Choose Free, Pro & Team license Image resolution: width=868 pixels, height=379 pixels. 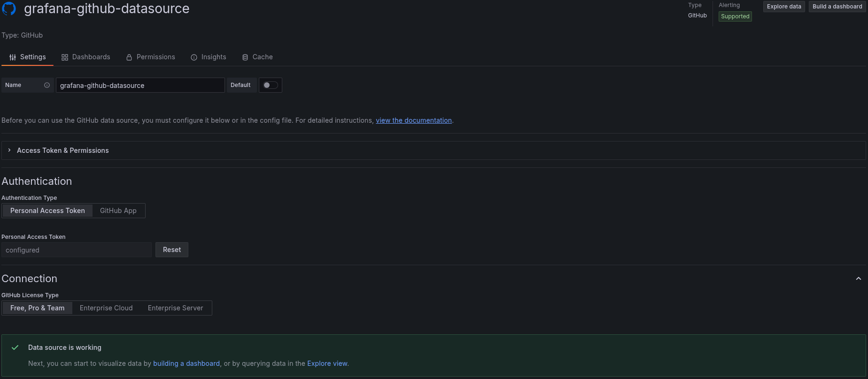[x=38, y=308]
